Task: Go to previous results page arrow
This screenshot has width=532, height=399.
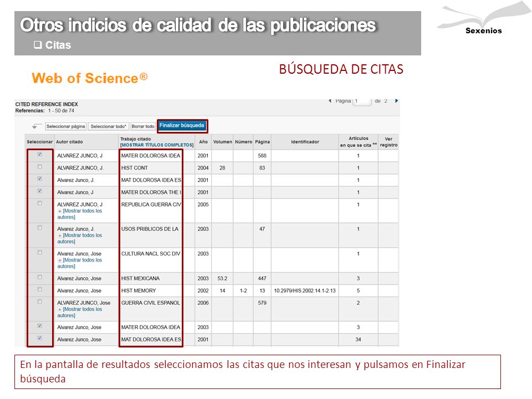Action: 330,101
